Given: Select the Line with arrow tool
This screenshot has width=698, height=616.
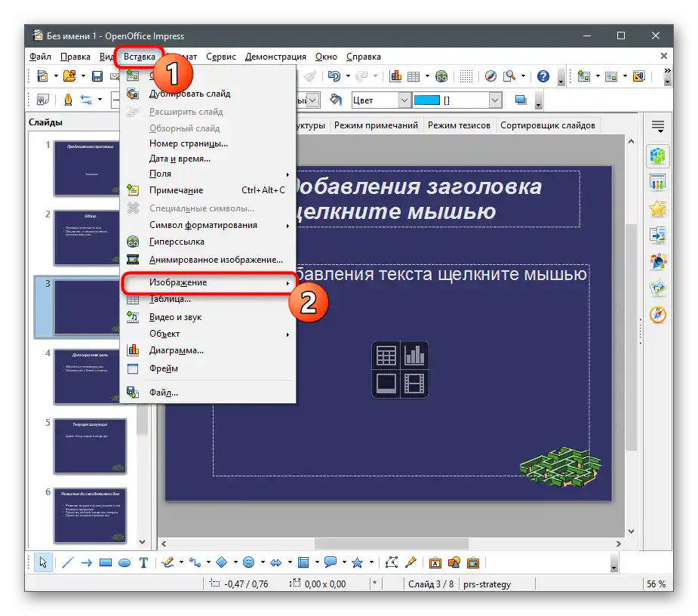Looking at the screenshot, I should point(86,562).
